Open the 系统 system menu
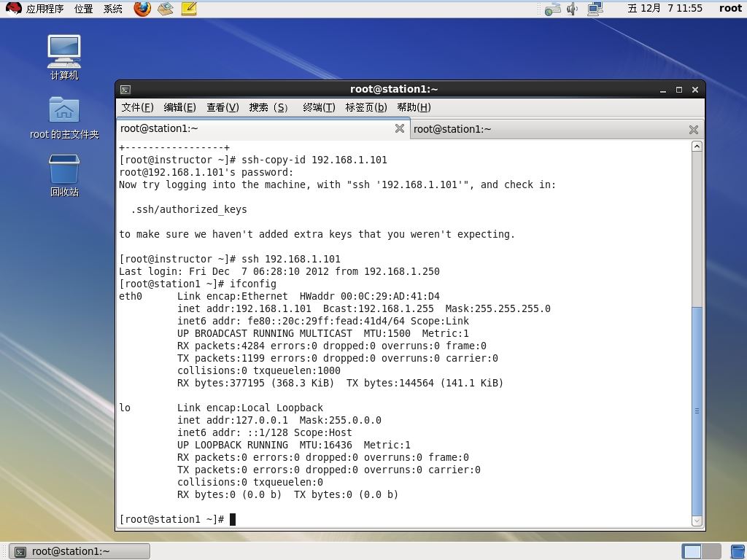 112,9
